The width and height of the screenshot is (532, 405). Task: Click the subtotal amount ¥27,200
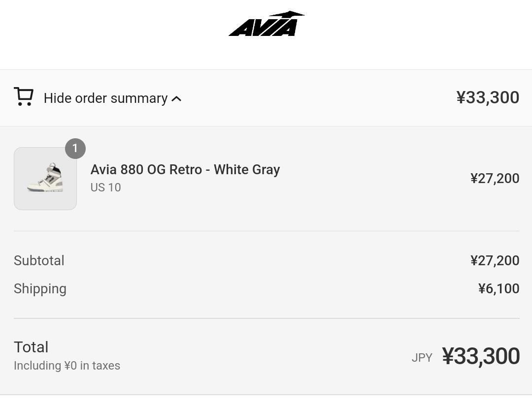(x=495, y=260)
